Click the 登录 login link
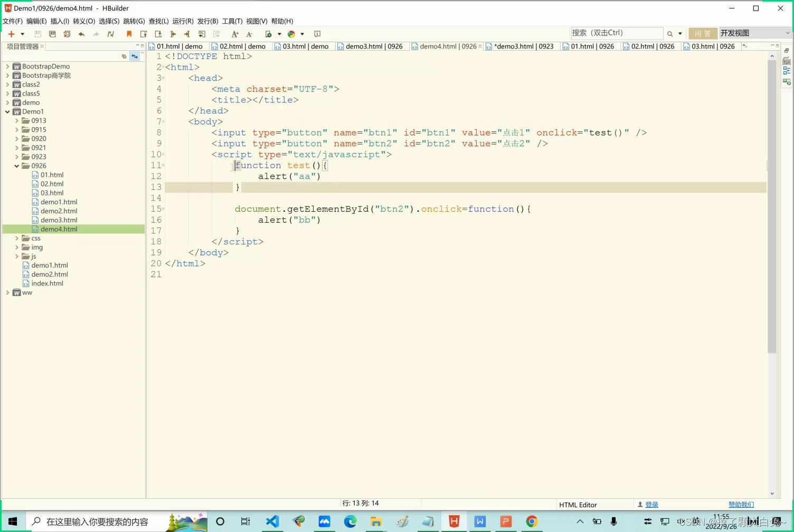The image size is (794, 532). tap(651, 505)
